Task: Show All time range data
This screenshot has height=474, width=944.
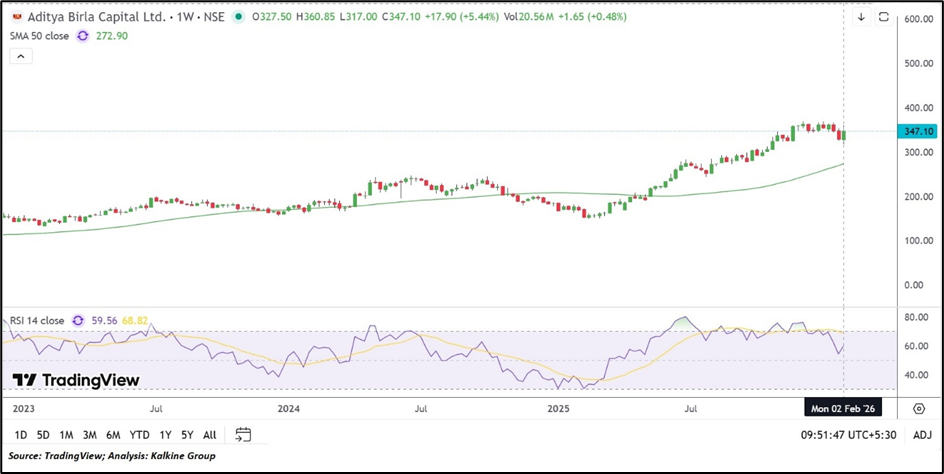Action: click(209, 434)
